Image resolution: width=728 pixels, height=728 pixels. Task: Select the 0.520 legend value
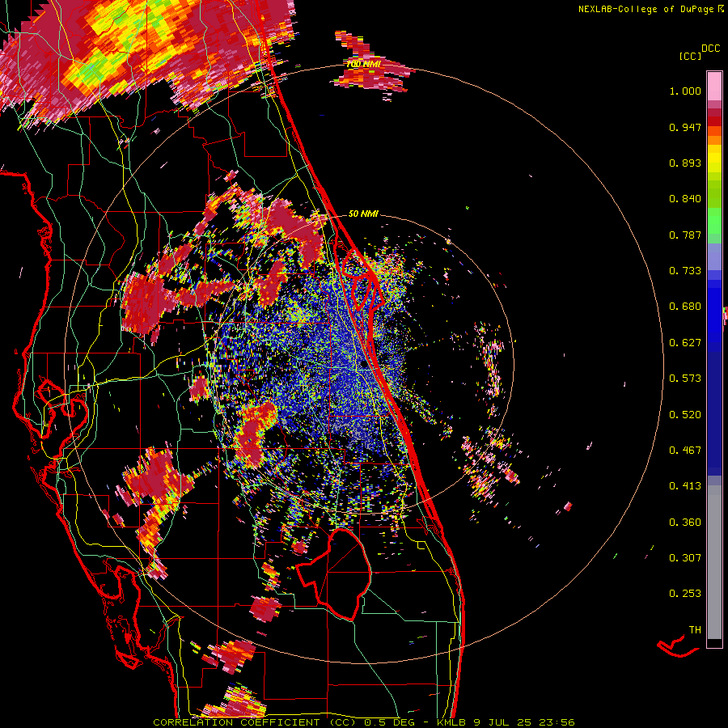685,415
